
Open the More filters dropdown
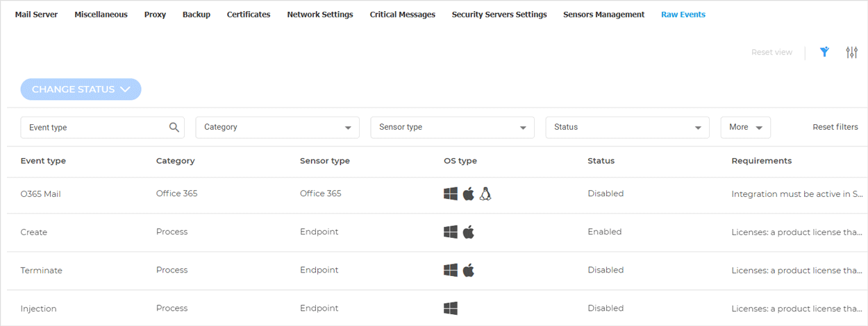pos(745,128)
